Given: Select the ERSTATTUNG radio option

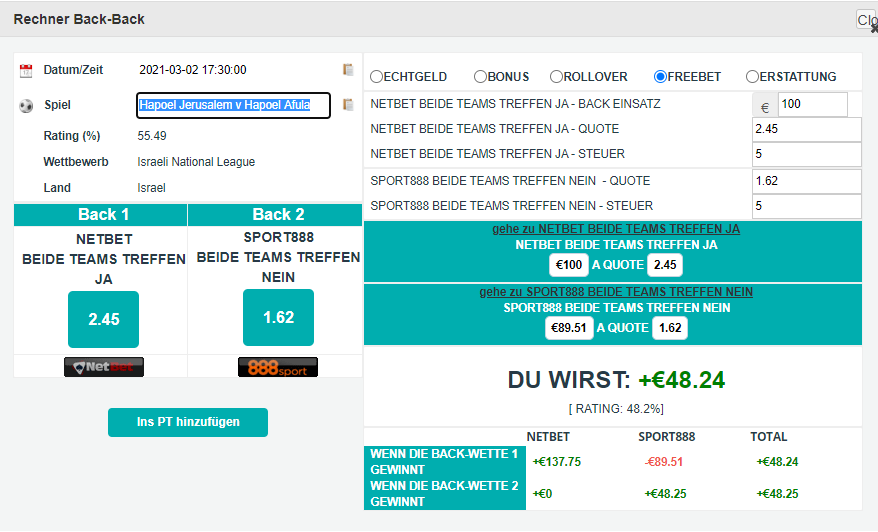Looking at the screenshot, I should pyautogui.click(x=752, y=77).
